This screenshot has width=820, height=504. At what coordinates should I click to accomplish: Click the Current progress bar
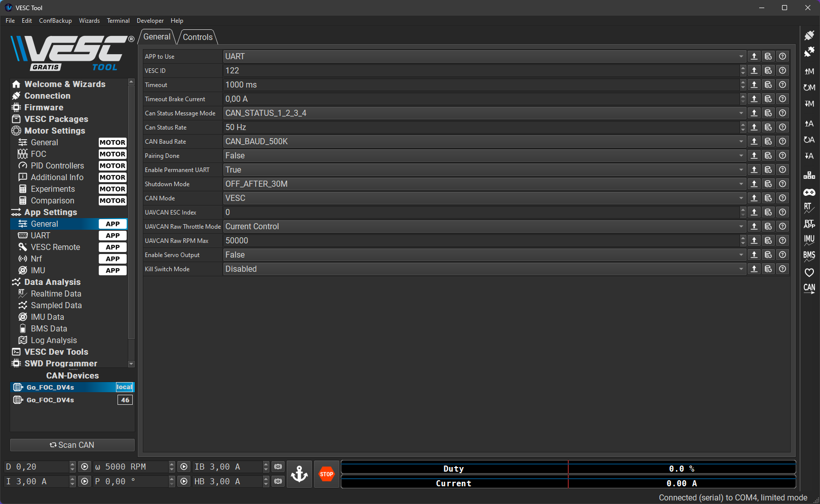pos(568,482)
